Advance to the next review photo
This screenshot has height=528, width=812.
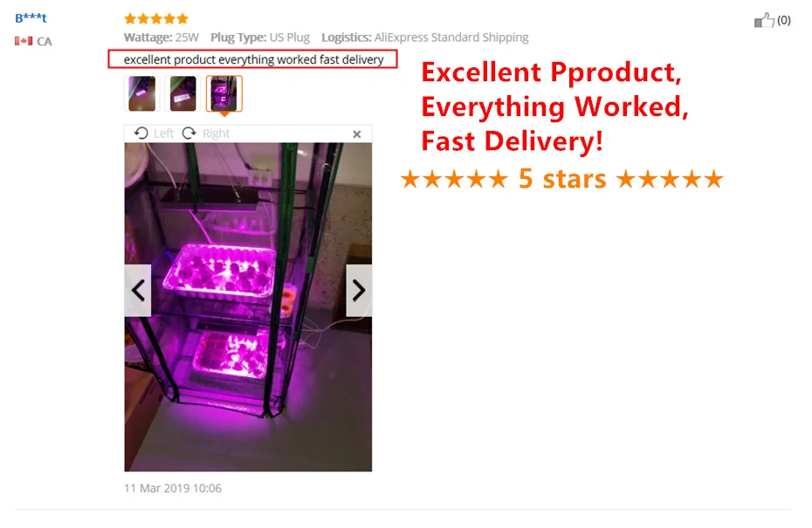359,291
